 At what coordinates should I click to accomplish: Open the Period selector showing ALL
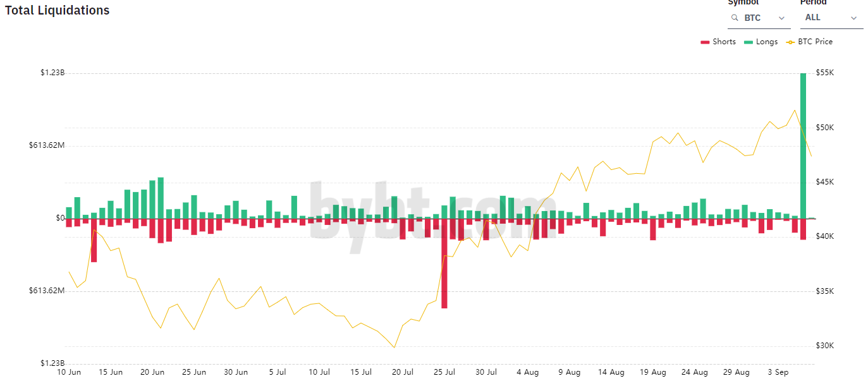[x=813, y=18]
